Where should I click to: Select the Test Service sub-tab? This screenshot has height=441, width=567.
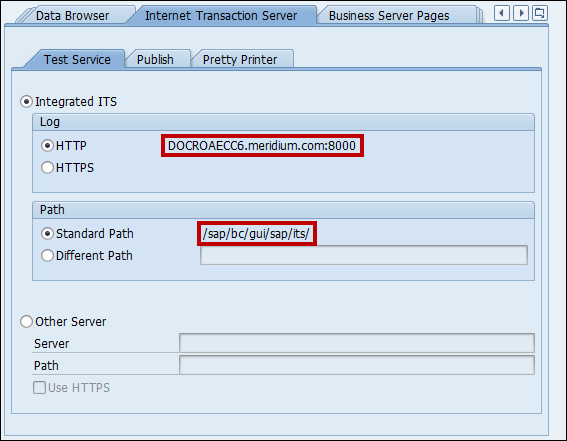pyautogui.click(x=77, y=59)
